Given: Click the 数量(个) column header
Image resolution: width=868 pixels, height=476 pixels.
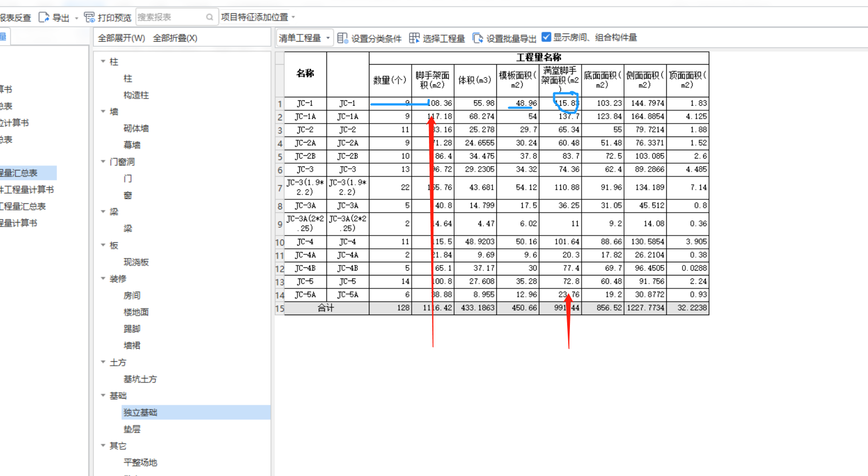Looking at the screenshot, I should (x=390, y=80).
